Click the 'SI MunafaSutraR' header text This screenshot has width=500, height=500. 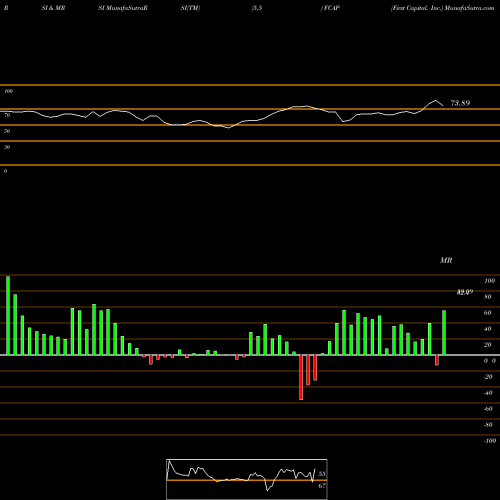123,8
